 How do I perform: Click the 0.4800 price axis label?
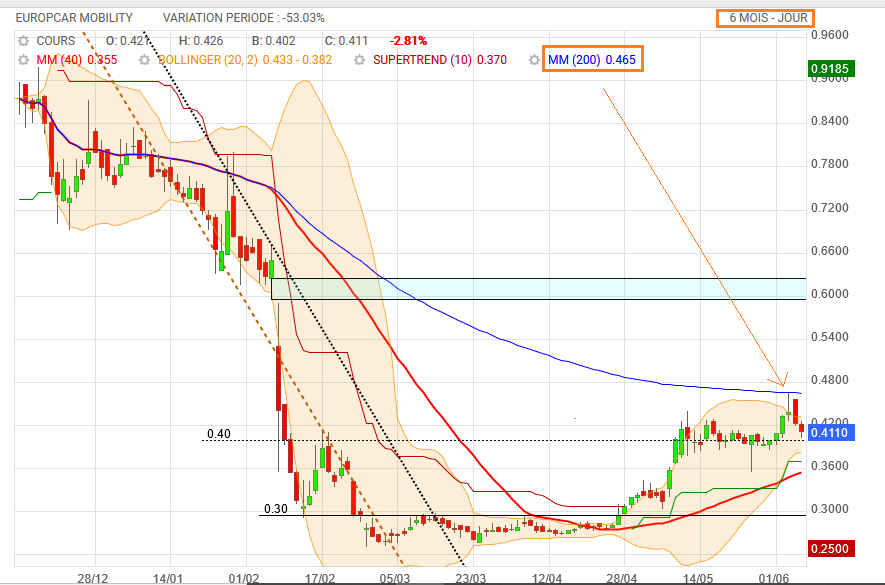coord(830,380)
